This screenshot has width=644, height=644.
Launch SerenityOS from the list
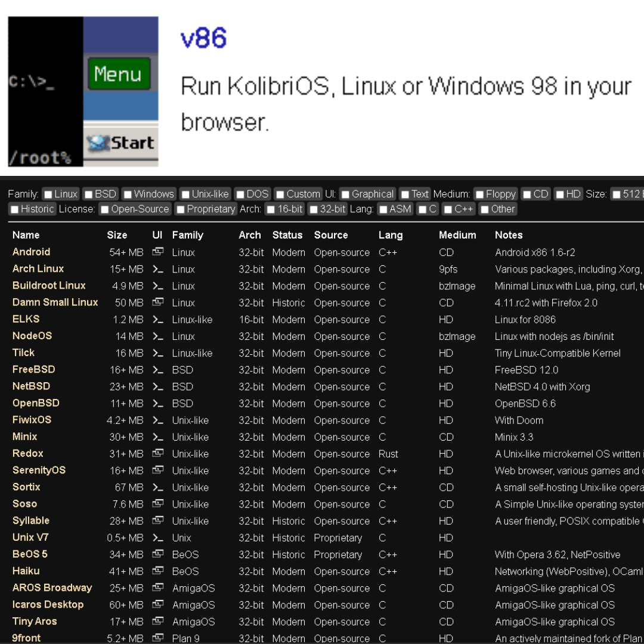point(39,470)
